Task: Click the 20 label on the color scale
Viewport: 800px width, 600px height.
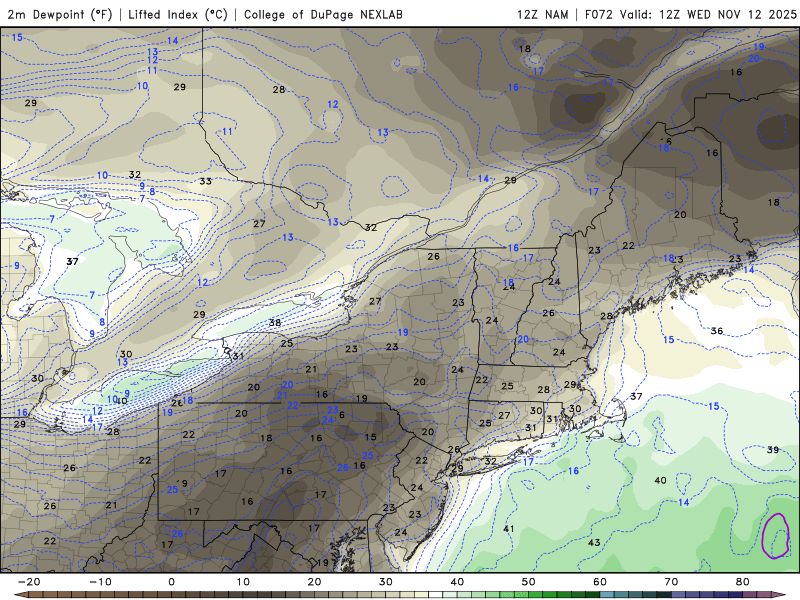Action: [x=314, y=582]
